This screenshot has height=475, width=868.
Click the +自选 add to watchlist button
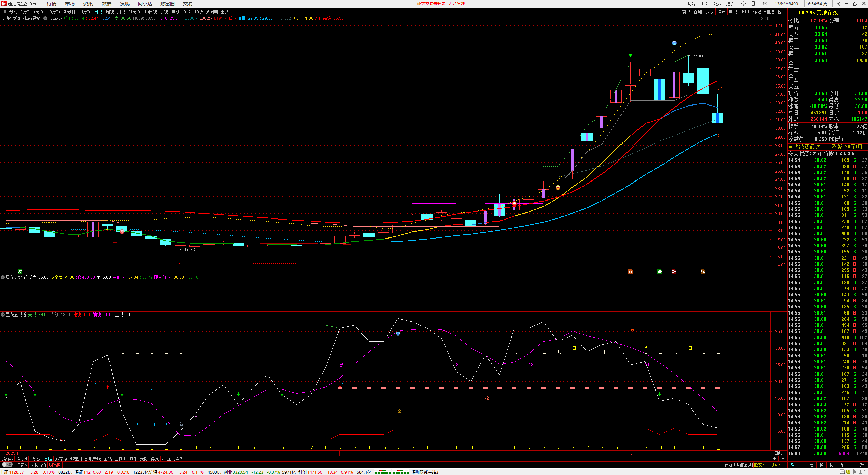[769, 12]
